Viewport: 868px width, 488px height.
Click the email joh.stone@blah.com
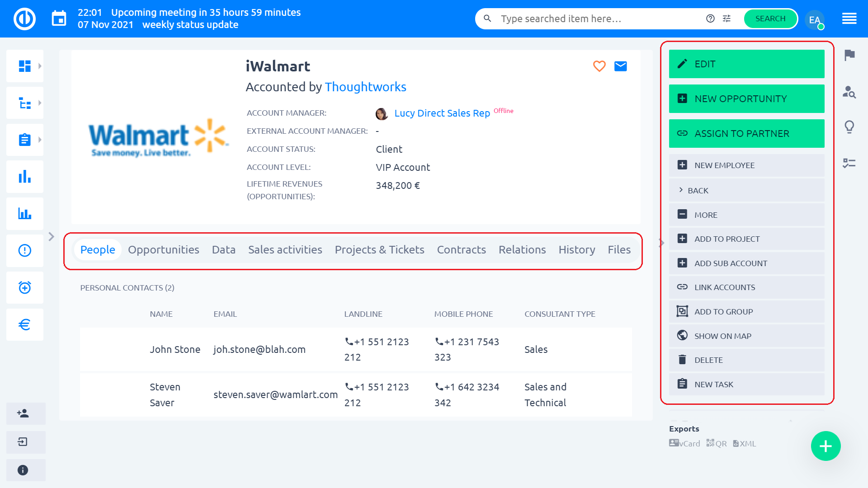[x=259, y=350]
